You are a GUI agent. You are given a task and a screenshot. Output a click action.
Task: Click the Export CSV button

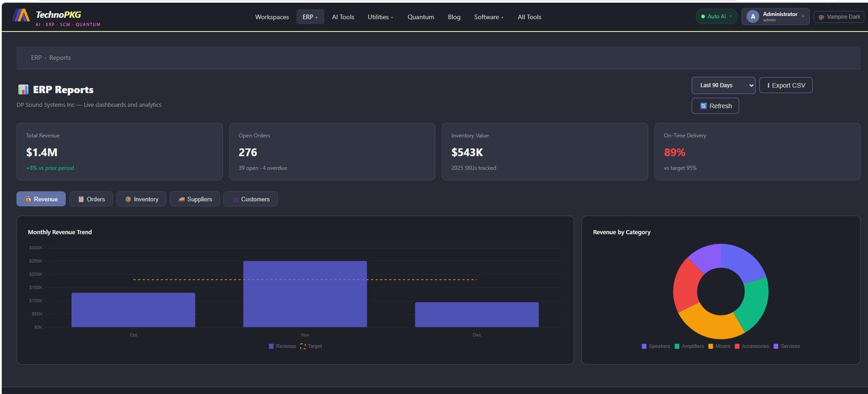coord(786,85)
